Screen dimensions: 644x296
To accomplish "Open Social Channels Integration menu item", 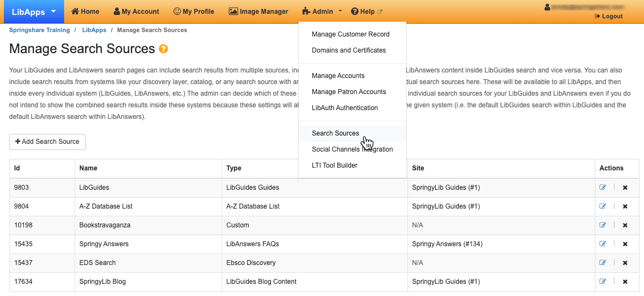I will [352, 149].
